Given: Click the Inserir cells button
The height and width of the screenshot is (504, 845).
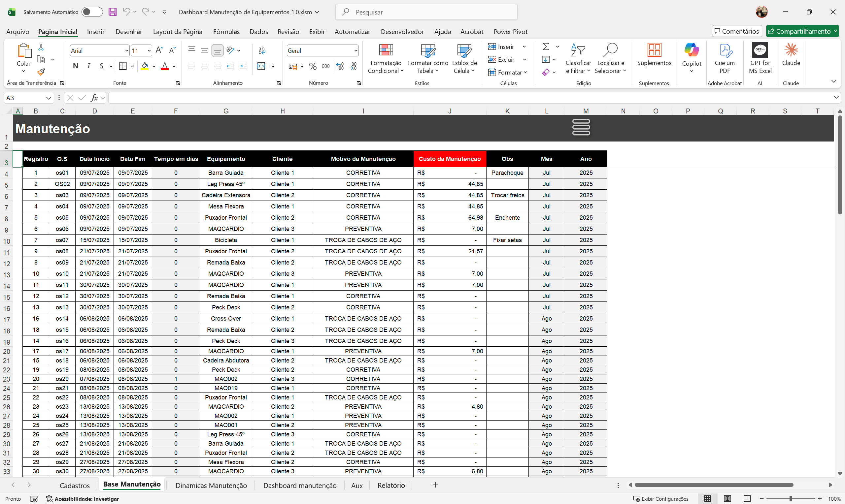Looking at the screenshot, I should pos(501,47).
